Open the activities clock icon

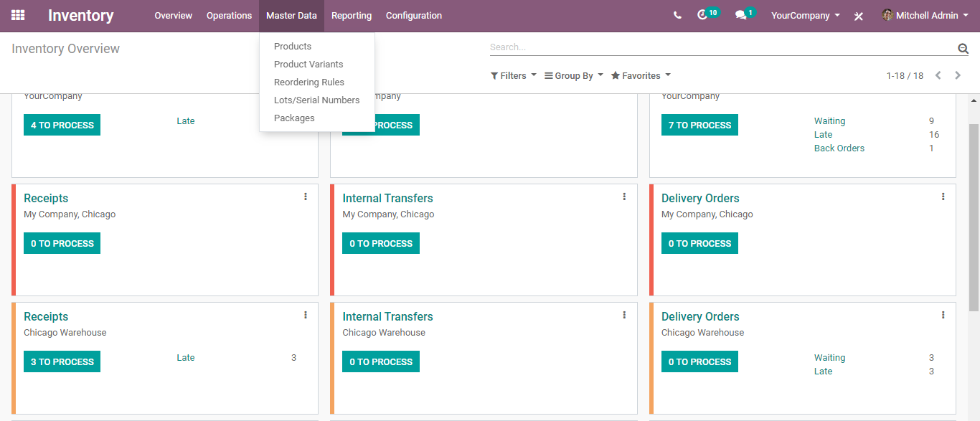pos(702,15)
